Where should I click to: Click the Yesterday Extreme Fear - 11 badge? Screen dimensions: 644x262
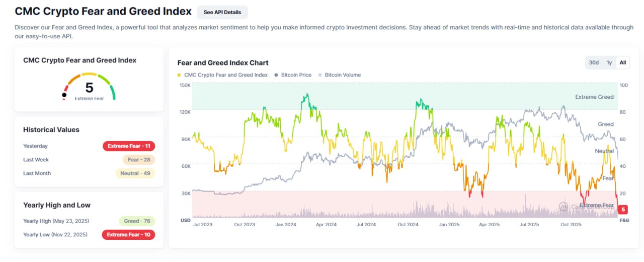click(129, 146)
